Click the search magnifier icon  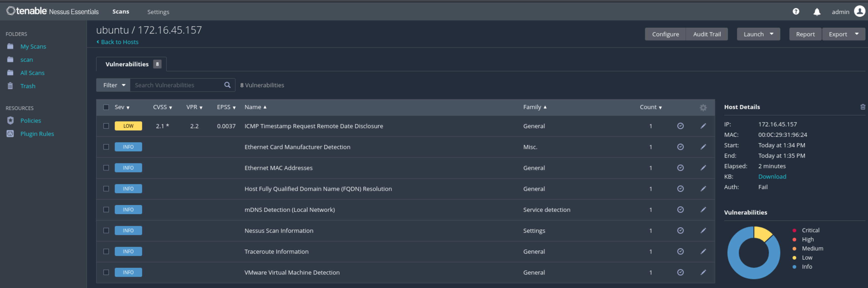coord(228,85)
